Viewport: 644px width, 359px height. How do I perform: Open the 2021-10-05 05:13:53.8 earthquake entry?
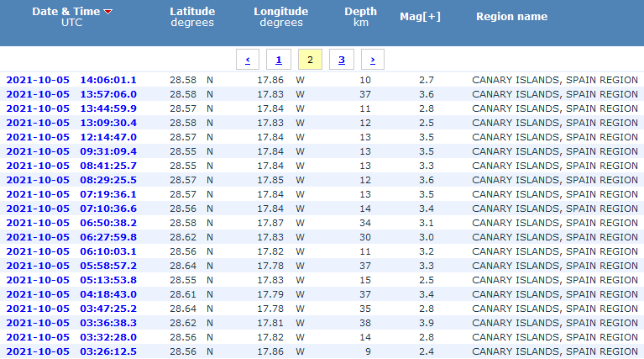click(71, 280)
